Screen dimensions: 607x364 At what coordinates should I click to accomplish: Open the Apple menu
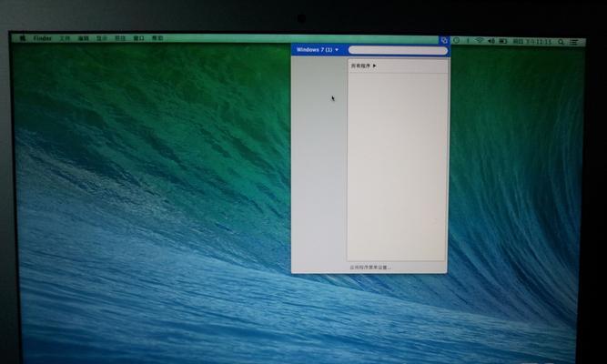[x=23, y=38]
